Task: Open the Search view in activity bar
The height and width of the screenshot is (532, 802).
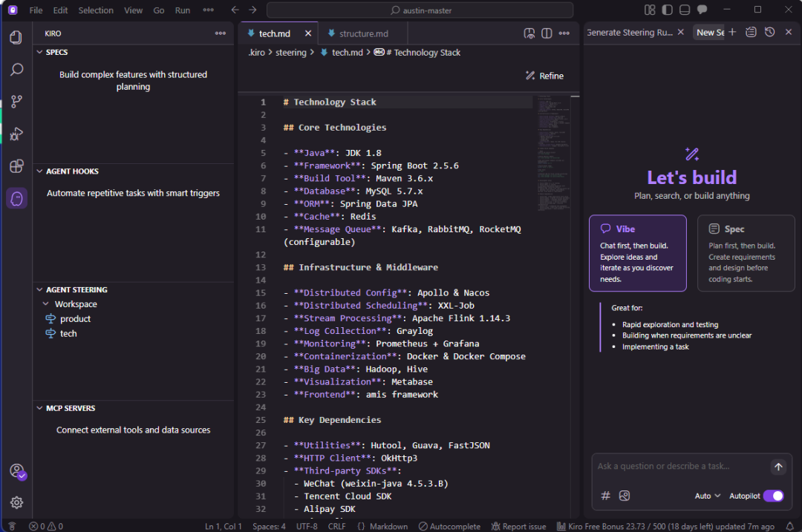Action: [16, 70]
